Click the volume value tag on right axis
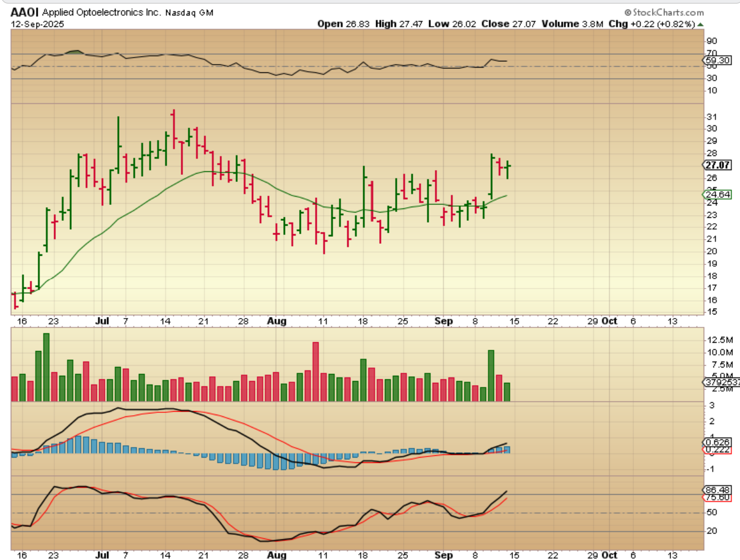The image size is (740, 560). tap(719, 382)
